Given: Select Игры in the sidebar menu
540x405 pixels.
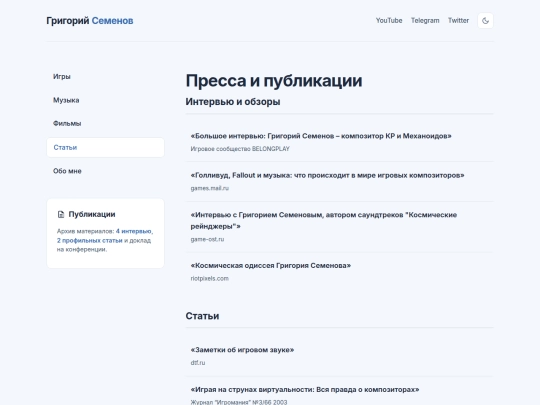Looking at the screenshot, I should coord(105,76).
